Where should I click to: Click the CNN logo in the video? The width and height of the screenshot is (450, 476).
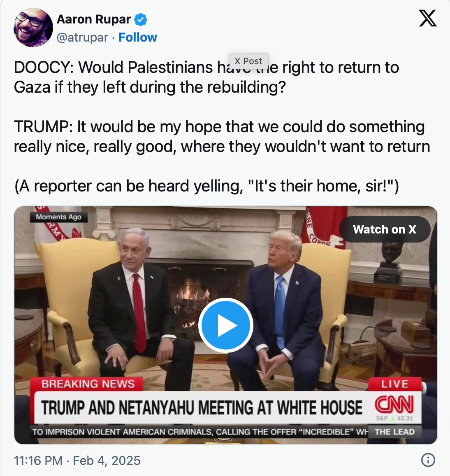coord(394,404)
